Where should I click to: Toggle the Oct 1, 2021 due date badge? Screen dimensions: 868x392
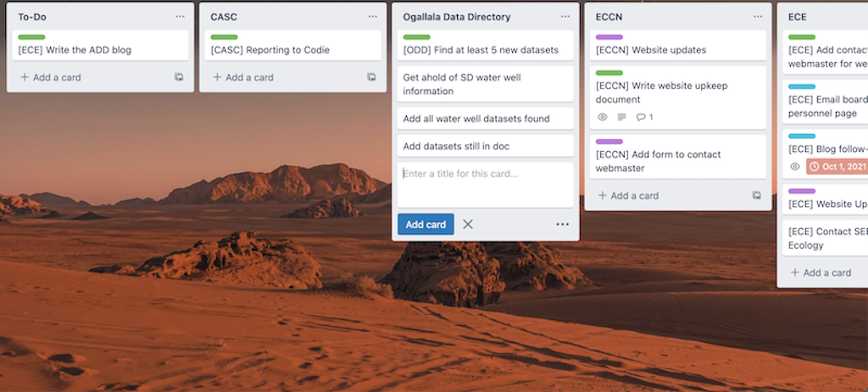click(x=837, y=167)
